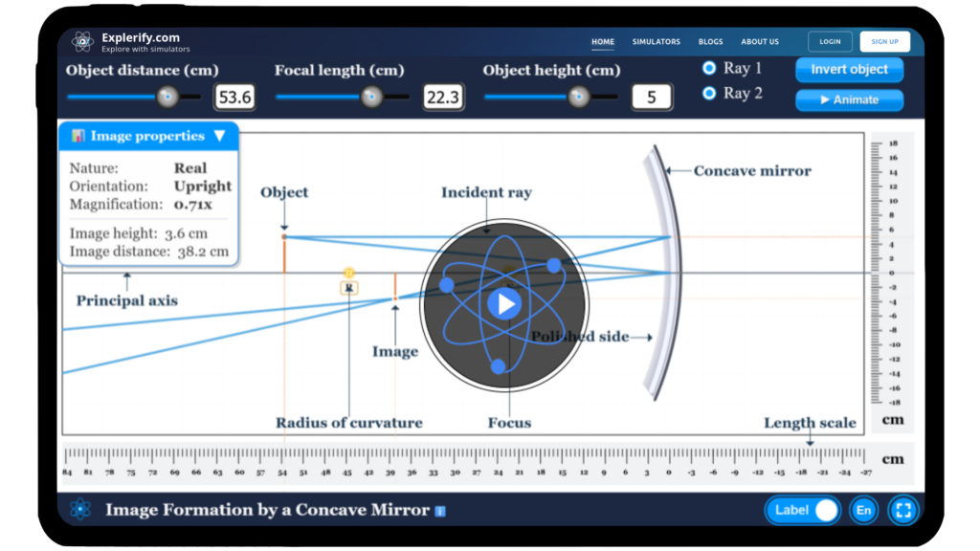Click the atom icon in the bottom bar

click(x=79, y=510)
